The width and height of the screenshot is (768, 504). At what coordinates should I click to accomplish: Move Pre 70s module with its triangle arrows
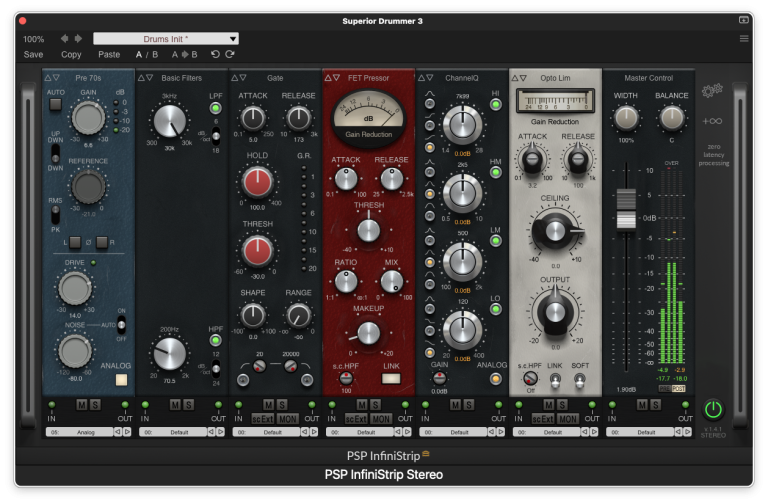52,78
